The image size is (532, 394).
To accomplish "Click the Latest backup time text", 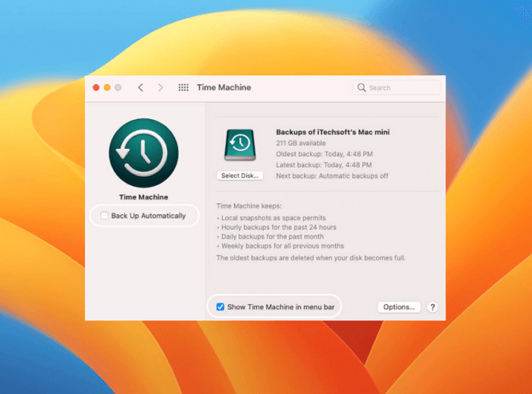I will click(x=324, y=164).
